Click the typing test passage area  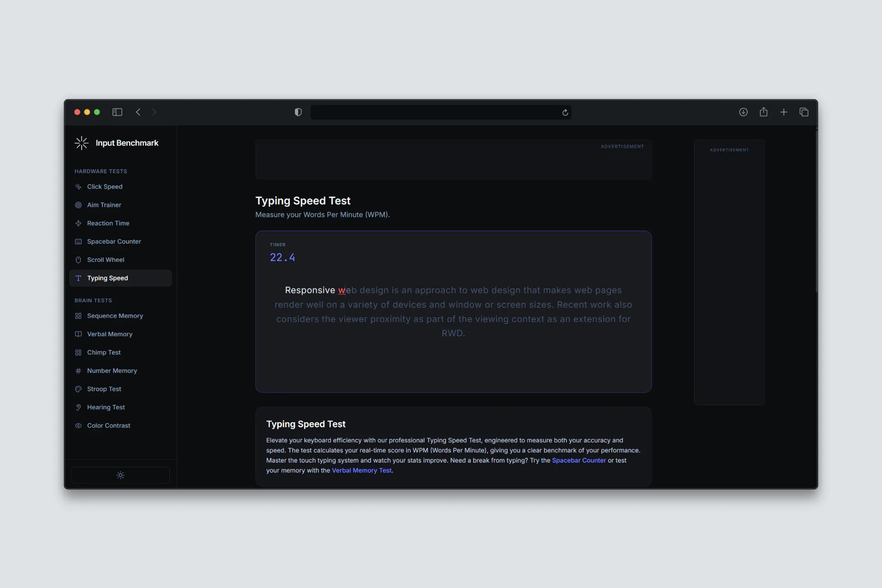coord(453,311)
